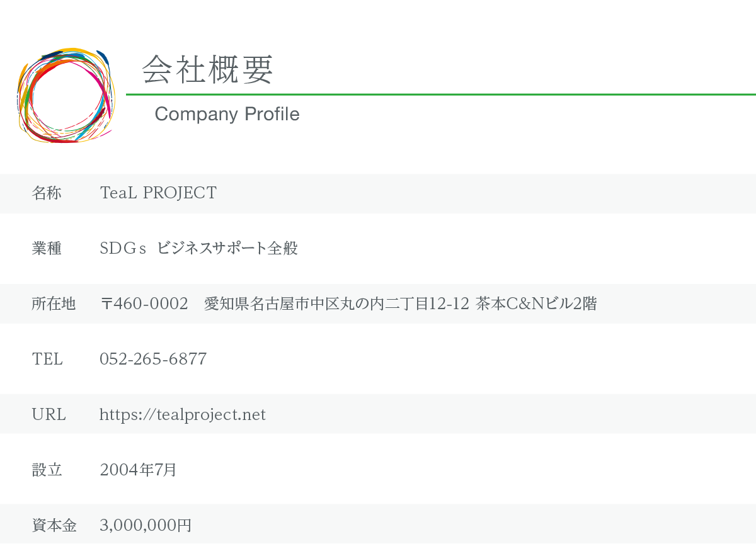Click the green line under the heading
Viewport: 756px width, 556px height.
tap(441, 94)
